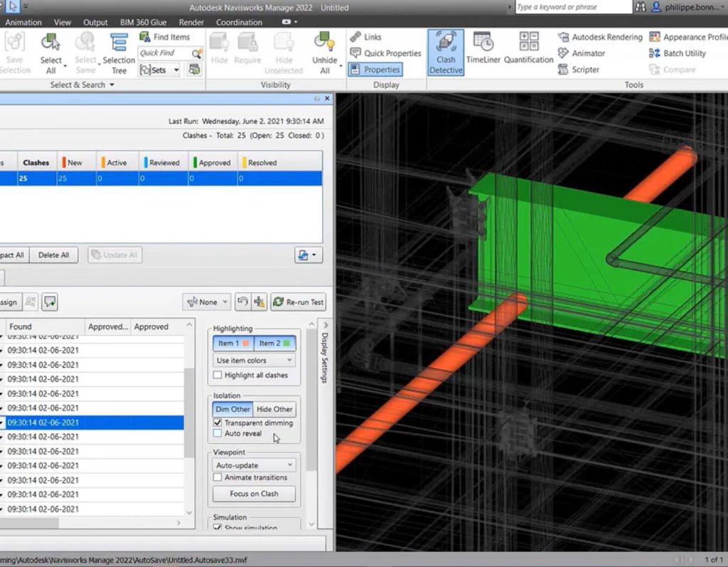Open Autodesk Rendering tool
The height and width of the screenshot is (567, 728).
[x=600, y=37]
